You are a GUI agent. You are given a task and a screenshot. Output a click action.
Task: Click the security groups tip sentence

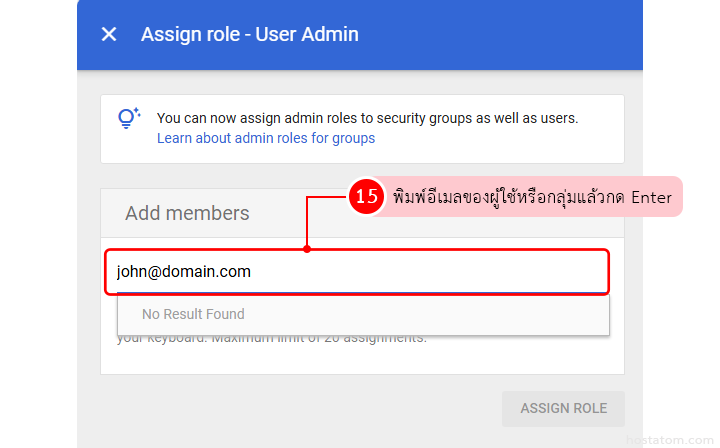[367, 118]
